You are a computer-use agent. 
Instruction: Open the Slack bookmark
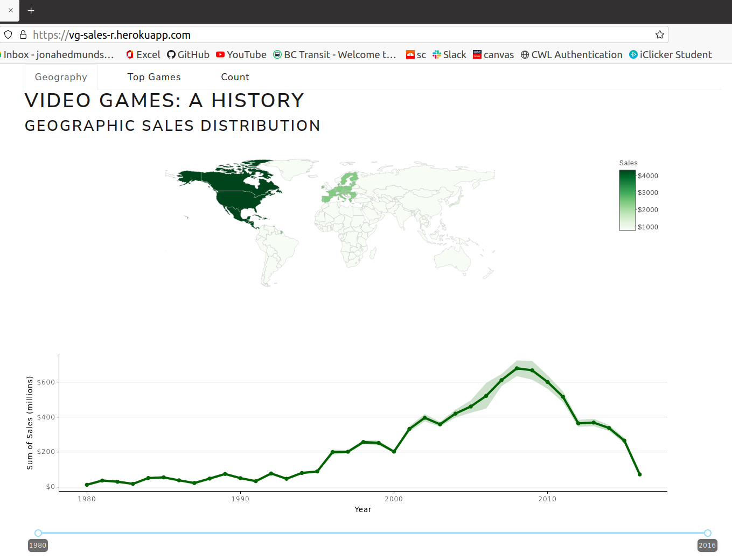[449, 54]
